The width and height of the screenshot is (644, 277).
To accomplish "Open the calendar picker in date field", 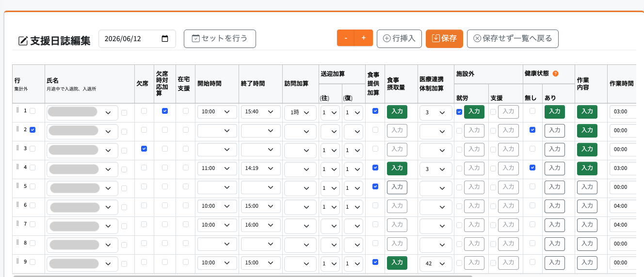I will (165, 39).
